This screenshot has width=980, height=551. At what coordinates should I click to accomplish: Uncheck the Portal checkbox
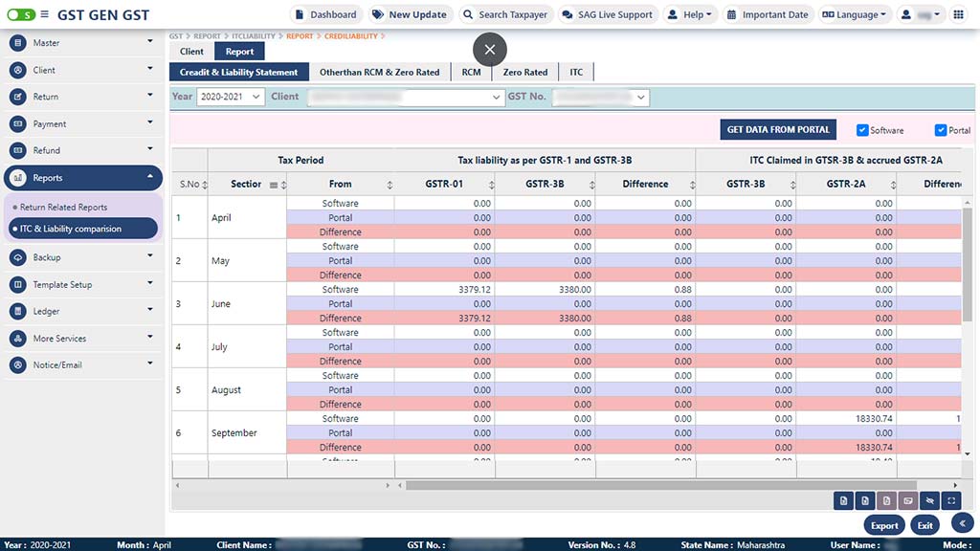click(941, 130)
